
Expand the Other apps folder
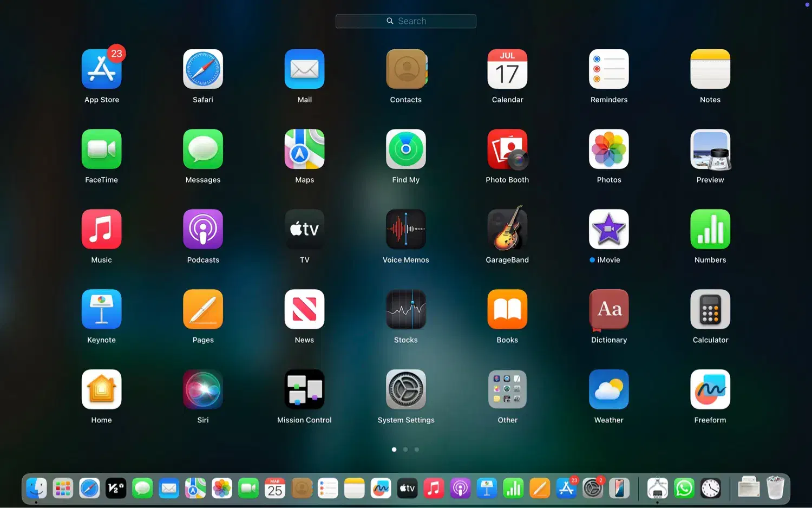pyautogui.click(x=507, y=389)
